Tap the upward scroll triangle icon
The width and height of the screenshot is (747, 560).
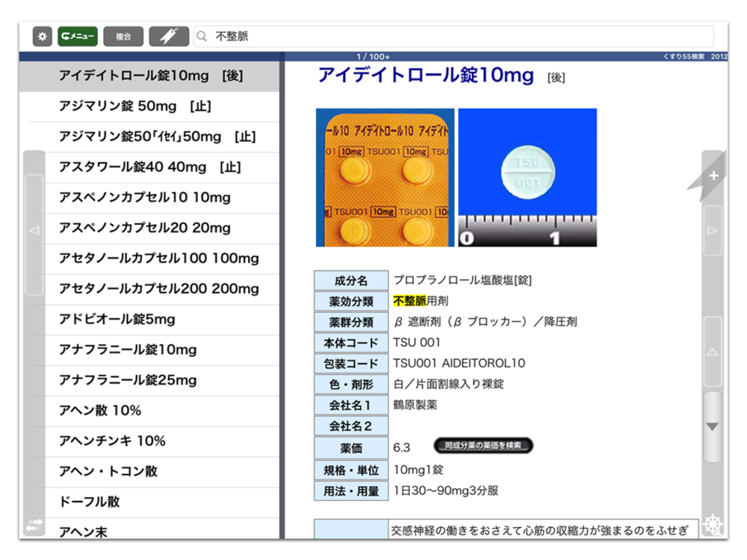712,352
